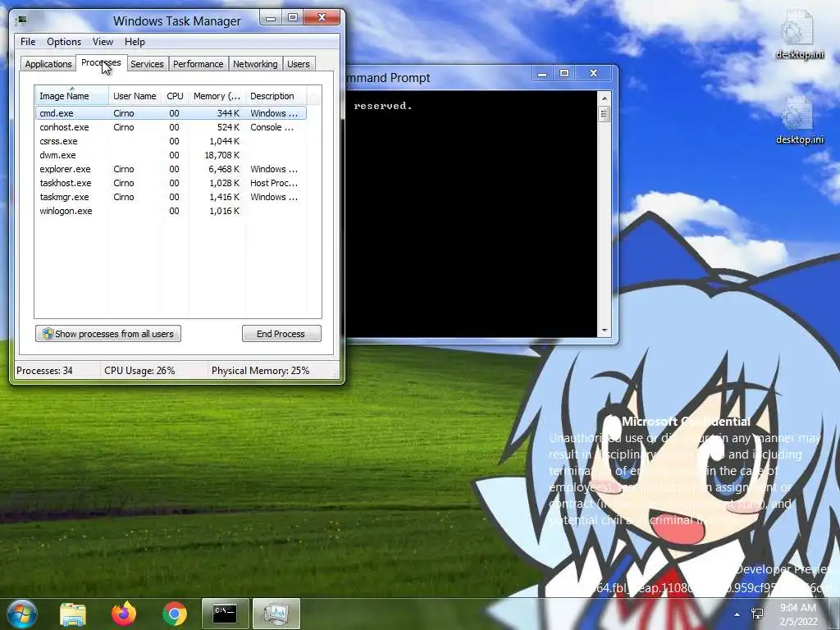Switch to the Processes tab

point(101,62)
